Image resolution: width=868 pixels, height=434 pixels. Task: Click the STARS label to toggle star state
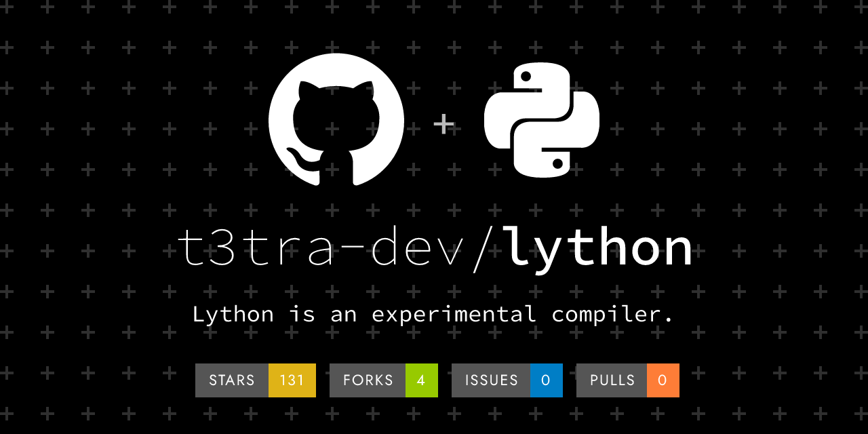(231, 380)
